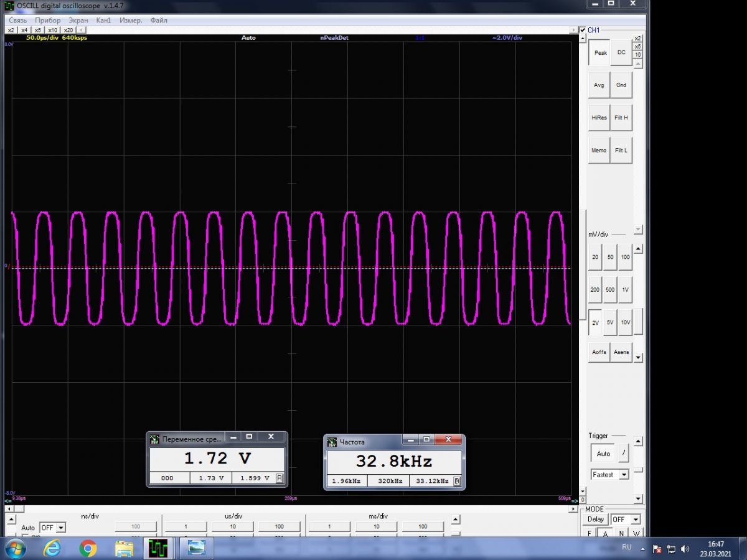Expand the Delay OFF mode dropdown
The width and height of the screenshot is (747, 560).
pos(635,520)
